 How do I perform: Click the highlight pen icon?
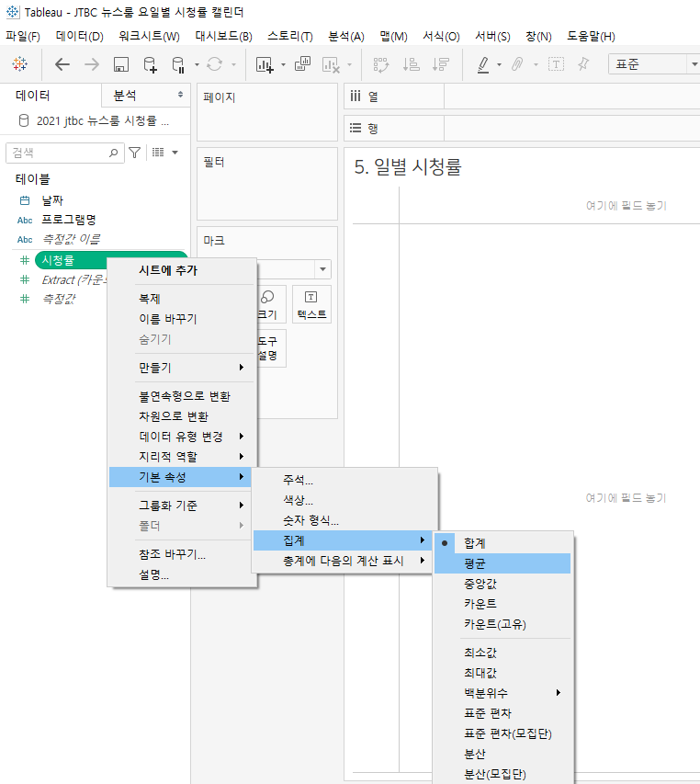pos(482,64)
